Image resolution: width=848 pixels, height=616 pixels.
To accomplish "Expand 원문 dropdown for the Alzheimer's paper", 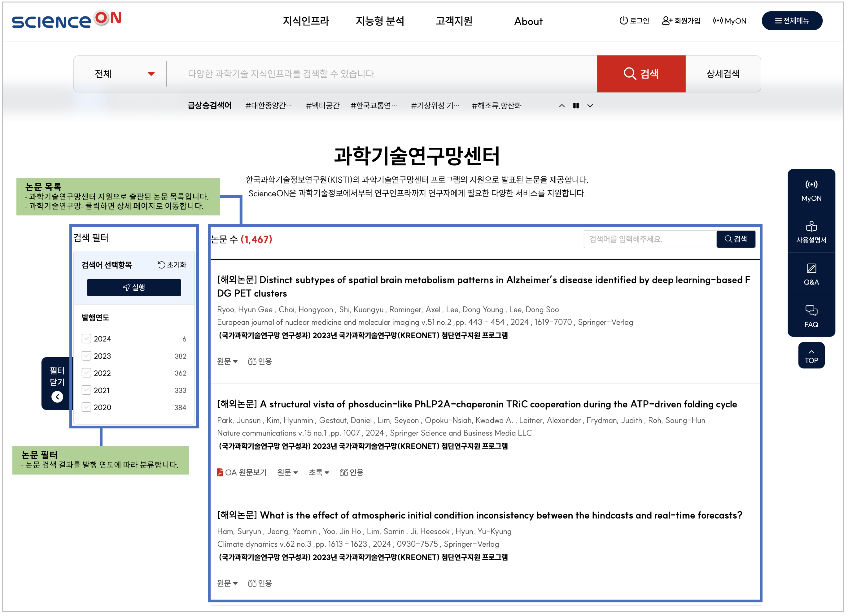I will tap(227, 362).
